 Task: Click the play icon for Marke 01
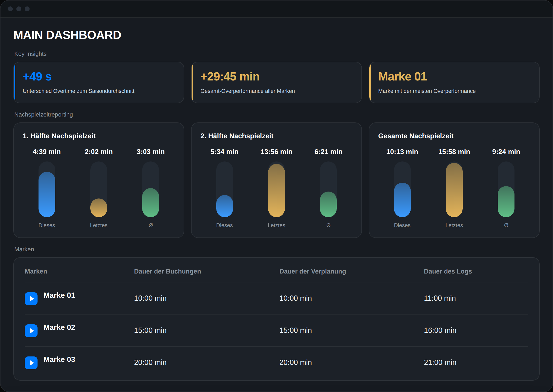[31, 298]
